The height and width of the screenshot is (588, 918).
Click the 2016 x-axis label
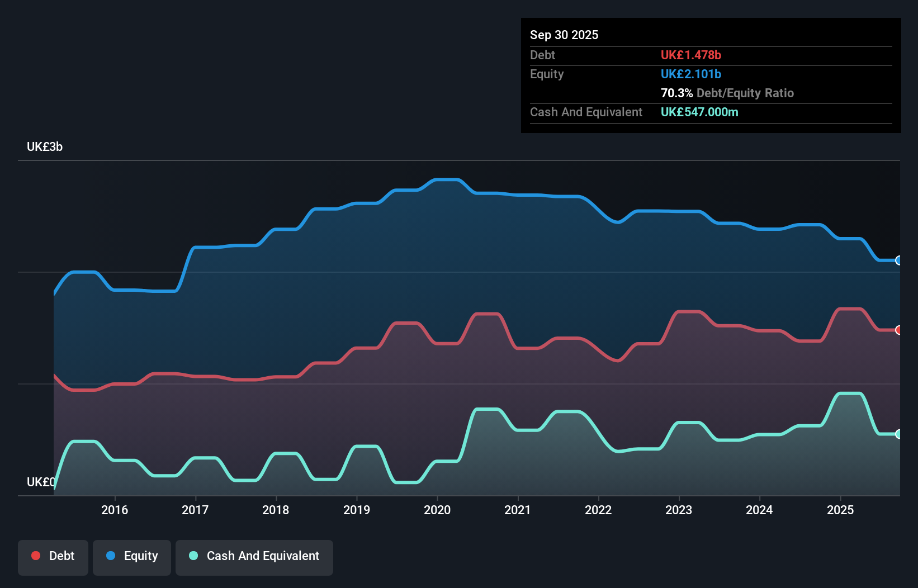click(x=115, y=510)
